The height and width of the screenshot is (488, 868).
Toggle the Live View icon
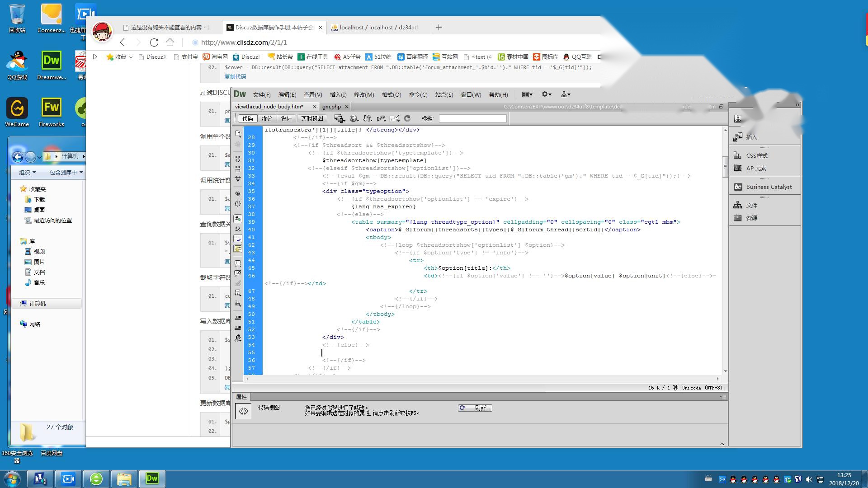312,118
